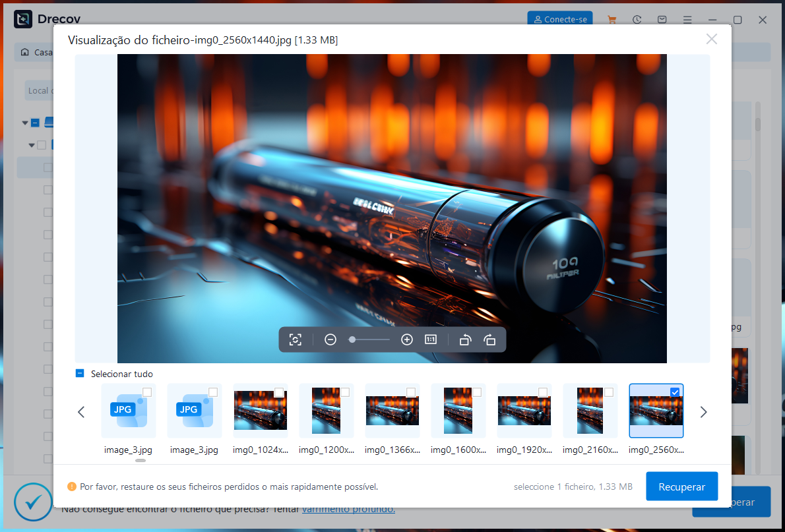Select the img0_1920x thumbnail

tap(524, 411)
